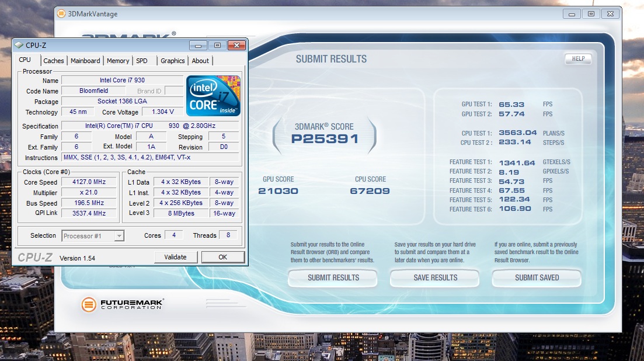Image resolution: width=644 pixels, height=361 pixels.
Task: Click the core speed 4127.0 MHz
Action: 89,182
